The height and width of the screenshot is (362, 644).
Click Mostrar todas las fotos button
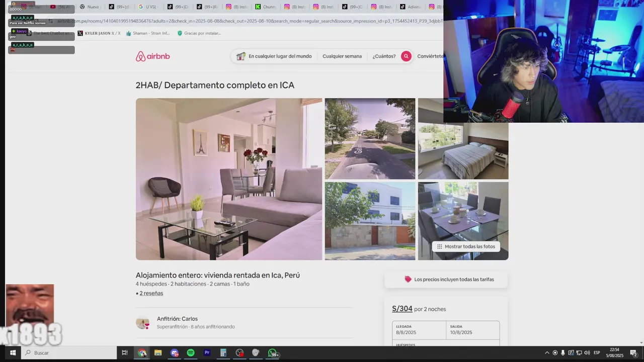pos(466,246)
